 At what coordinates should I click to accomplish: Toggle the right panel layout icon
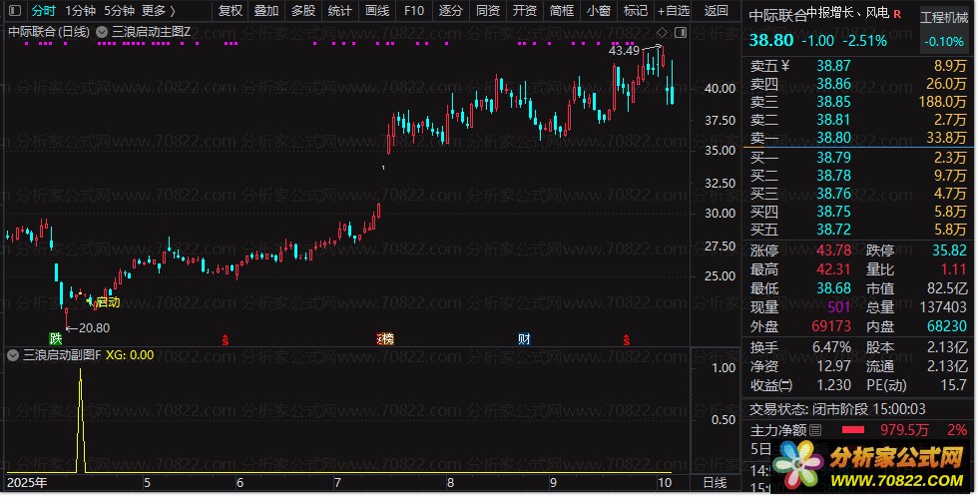click(681, 32)
